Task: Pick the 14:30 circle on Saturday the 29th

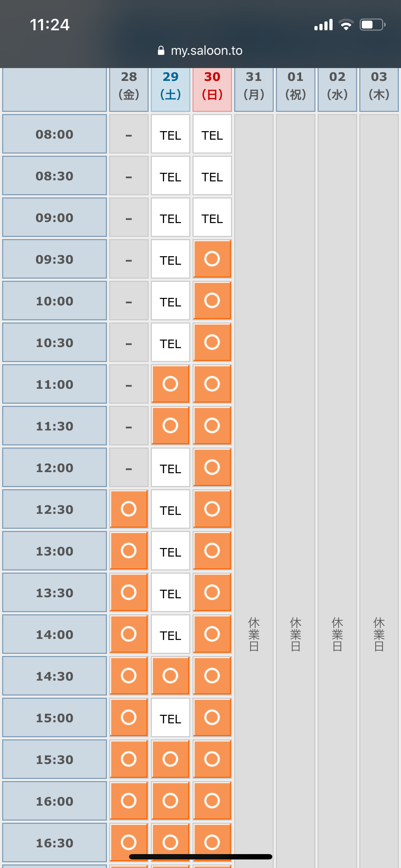Action: pos(170,676)
